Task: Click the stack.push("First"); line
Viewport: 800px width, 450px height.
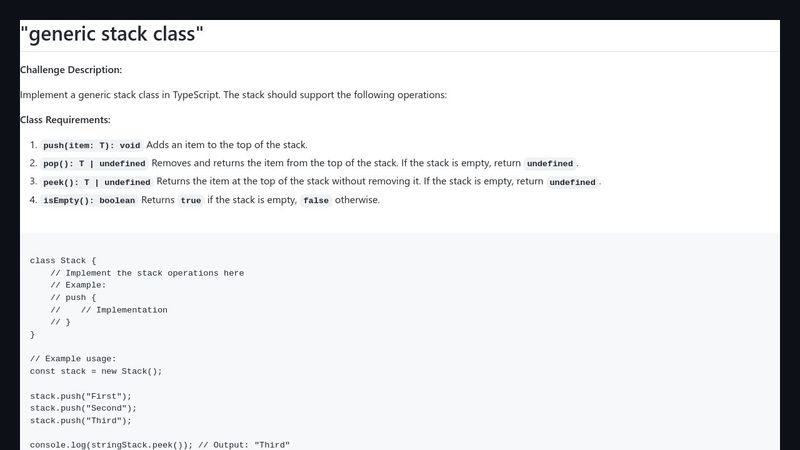Action: point(81,396)
